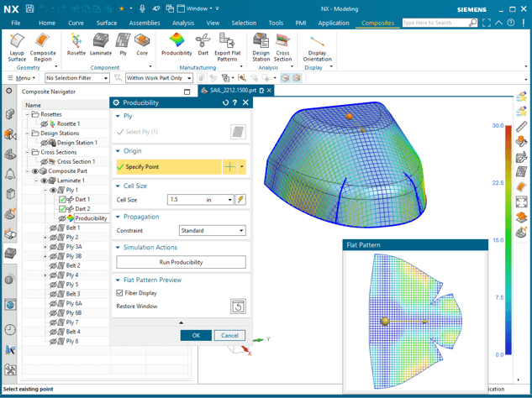Switch to the Analysis tab
This screenshot has height=398, width=532.
183,23
